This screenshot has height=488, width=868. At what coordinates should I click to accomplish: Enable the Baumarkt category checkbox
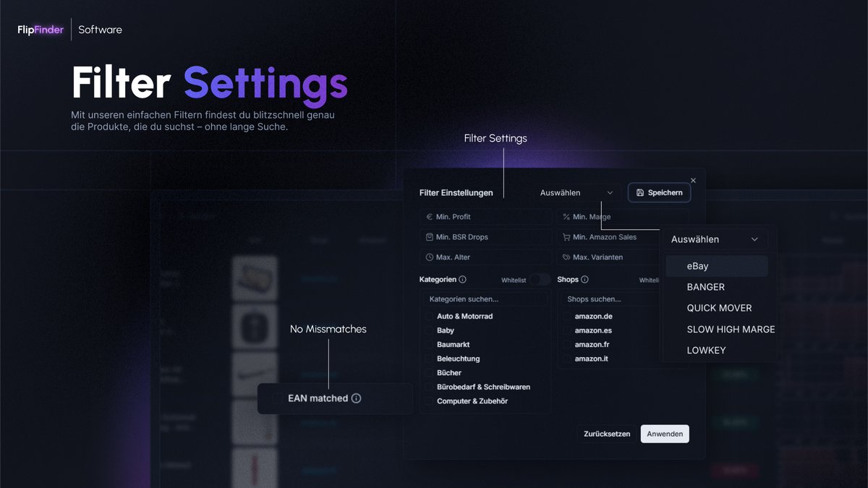tap(429, 345)
